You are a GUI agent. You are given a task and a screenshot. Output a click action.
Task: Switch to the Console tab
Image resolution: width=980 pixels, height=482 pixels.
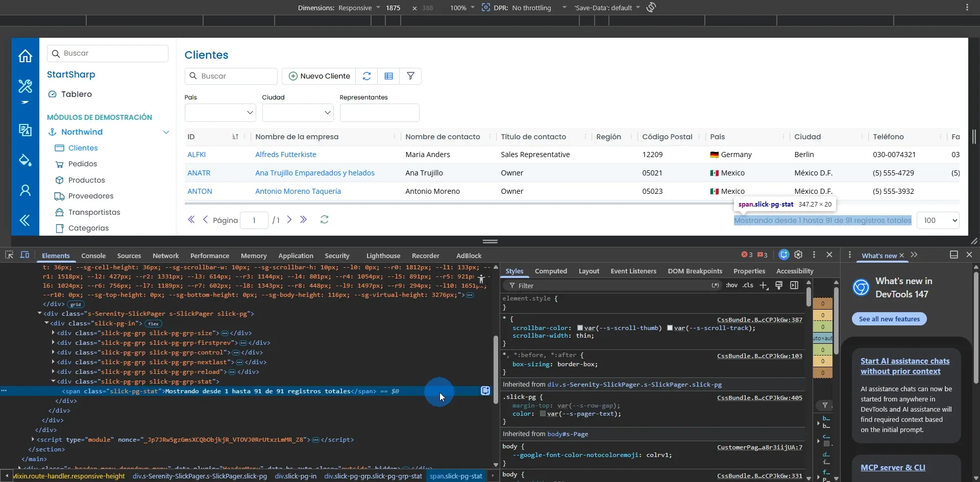[x=93, y=256]
